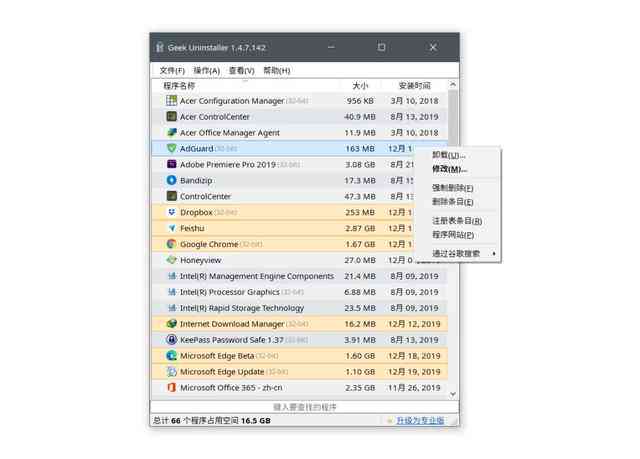The height and width of the screenshot is (459, 640).
Task: Click the Google Chrome icon
Action: [x=171, y=244]
